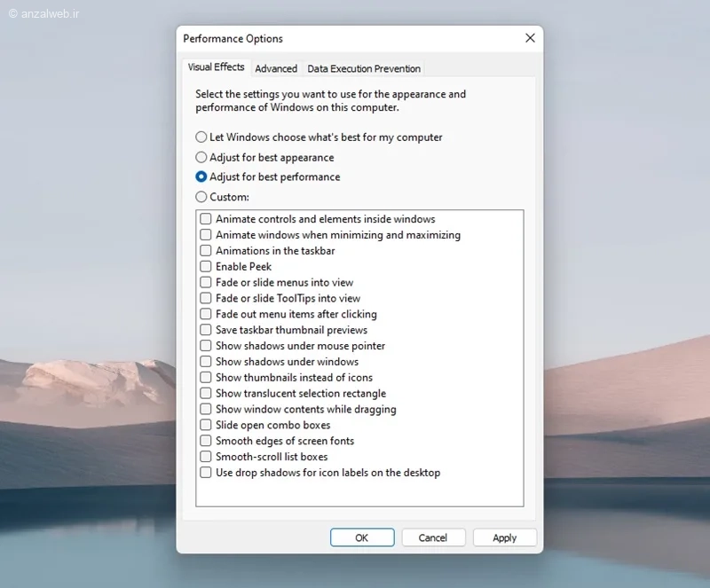The image size is (710, 588).
Task: Check Smooth edges of screen fonts
Action: [206, 441]
